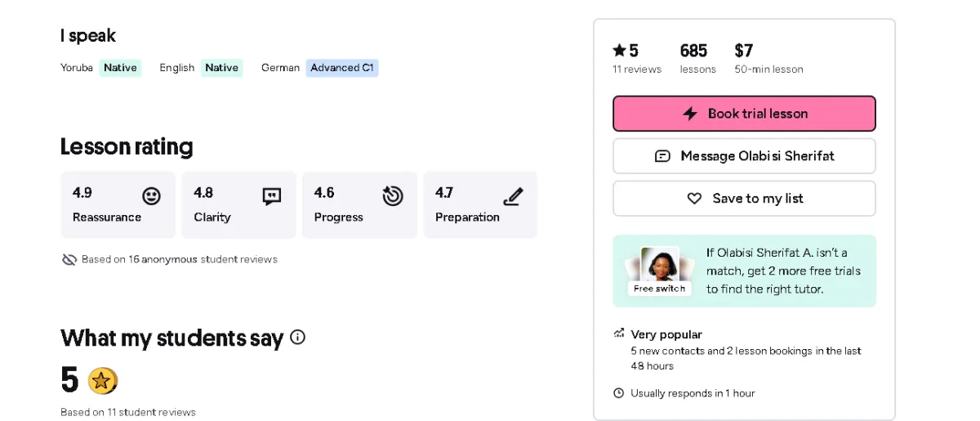Click the star icon in the booking card
The image size is (980, 421).
(619, 50)
